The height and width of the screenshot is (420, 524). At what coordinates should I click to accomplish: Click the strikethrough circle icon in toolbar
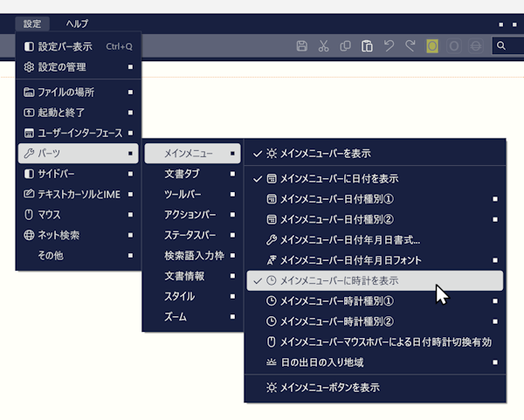[x=476, y=45]
